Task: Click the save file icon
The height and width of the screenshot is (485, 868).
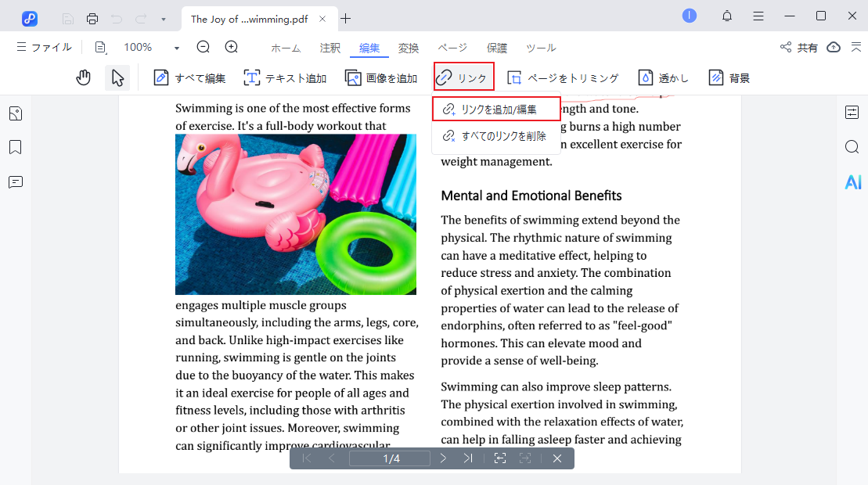Action: (x=67, y=19)
